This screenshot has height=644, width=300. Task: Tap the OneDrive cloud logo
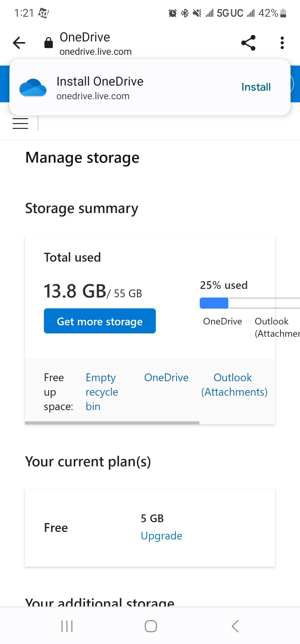click(33, 87)
